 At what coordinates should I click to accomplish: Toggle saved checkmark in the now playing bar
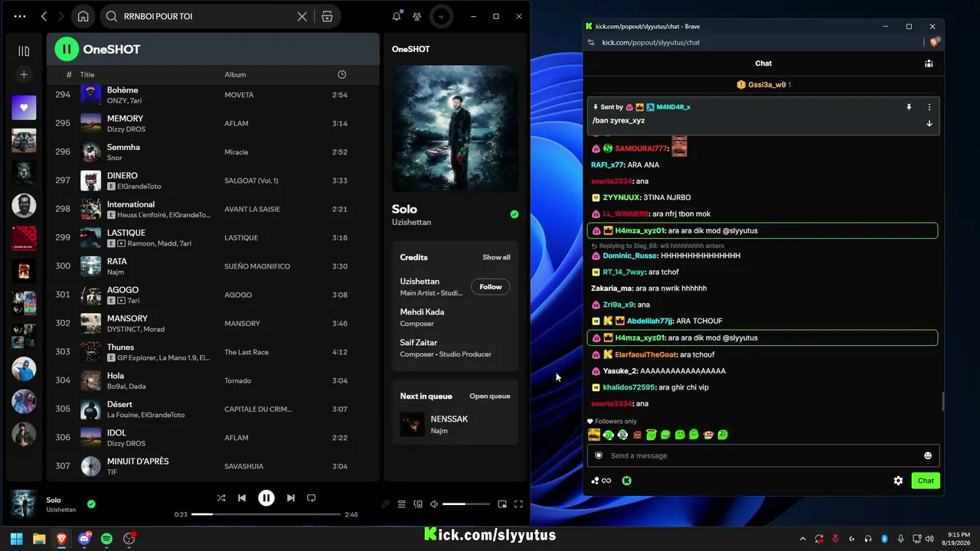tap(91, 504)
